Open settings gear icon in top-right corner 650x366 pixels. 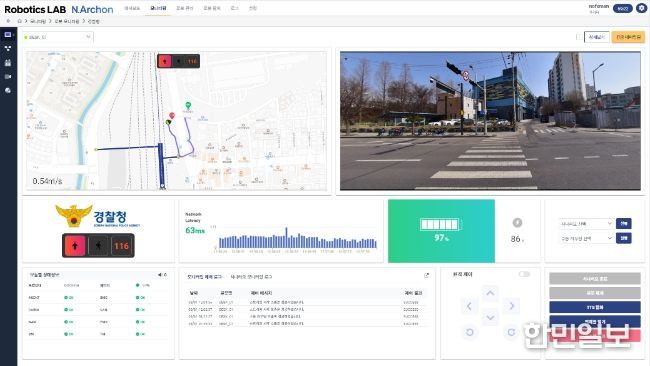[x=641, y=8]
